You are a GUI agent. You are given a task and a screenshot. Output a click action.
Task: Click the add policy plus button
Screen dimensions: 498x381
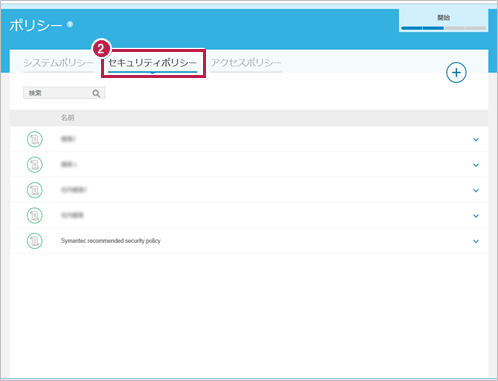point(456,73)
